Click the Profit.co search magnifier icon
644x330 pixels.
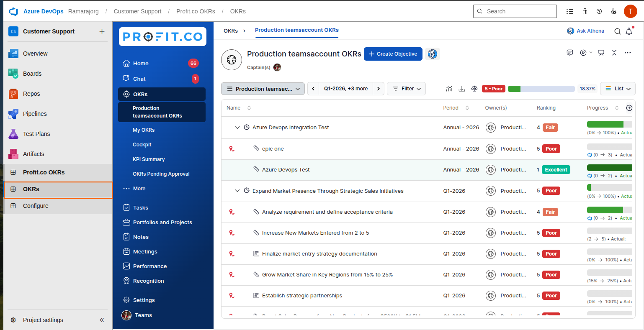[x=617, y=31]
